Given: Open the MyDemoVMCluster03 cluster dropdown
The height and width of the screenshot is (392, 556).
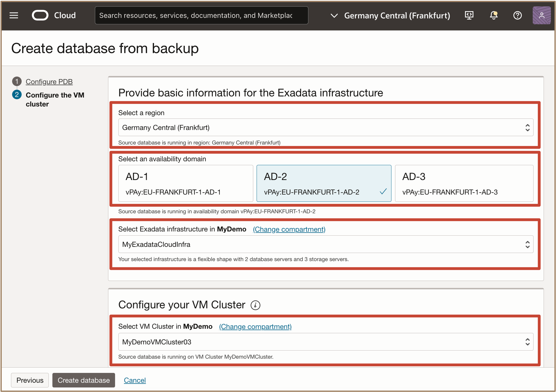Looking at the screenshot, I should [x=325, y=342].
